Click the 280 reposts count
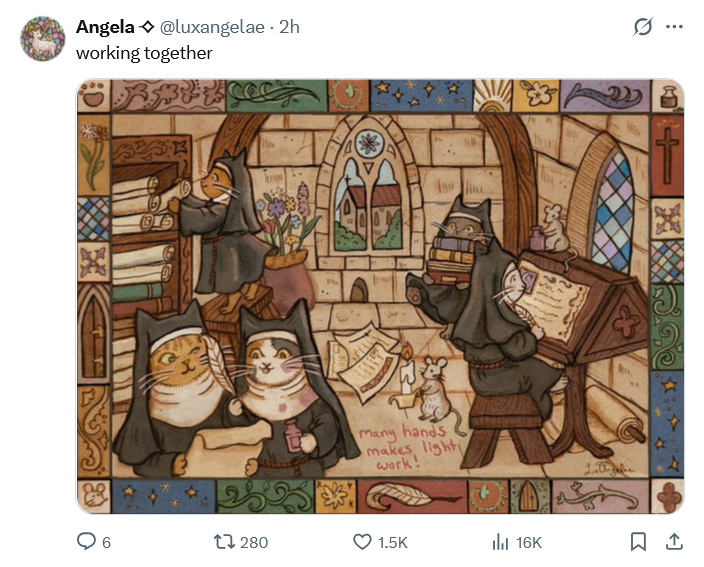The image size is (704, 567). (255, 542)
